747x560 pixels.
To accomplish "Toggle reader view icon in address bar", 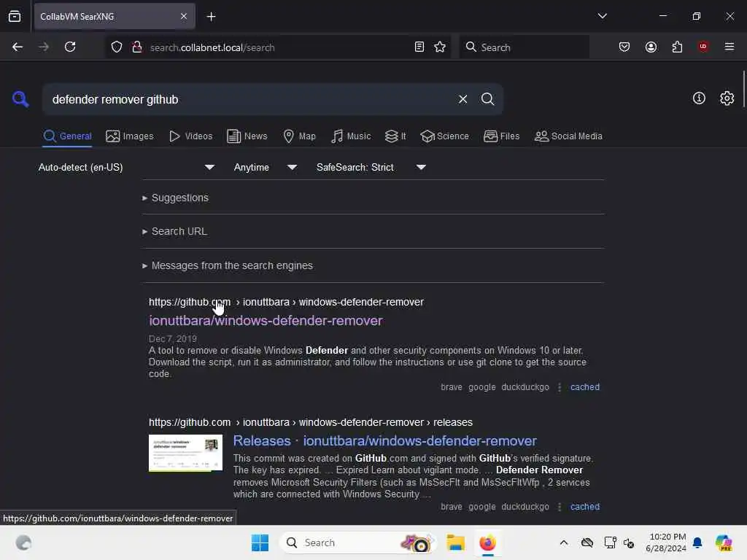I will tap(419, 47).
